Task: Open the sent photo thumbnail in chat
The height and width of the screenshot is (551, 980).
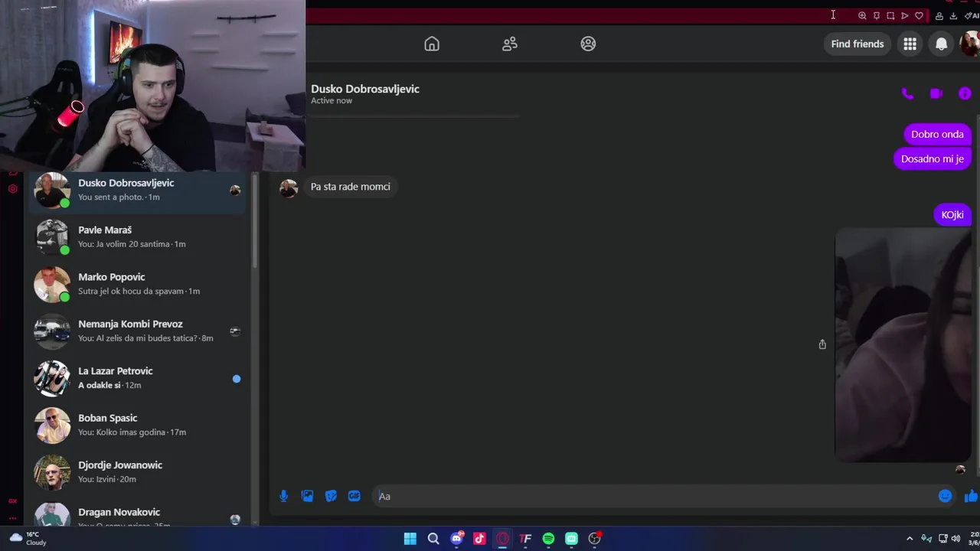Action: click(x=903, y=345)
